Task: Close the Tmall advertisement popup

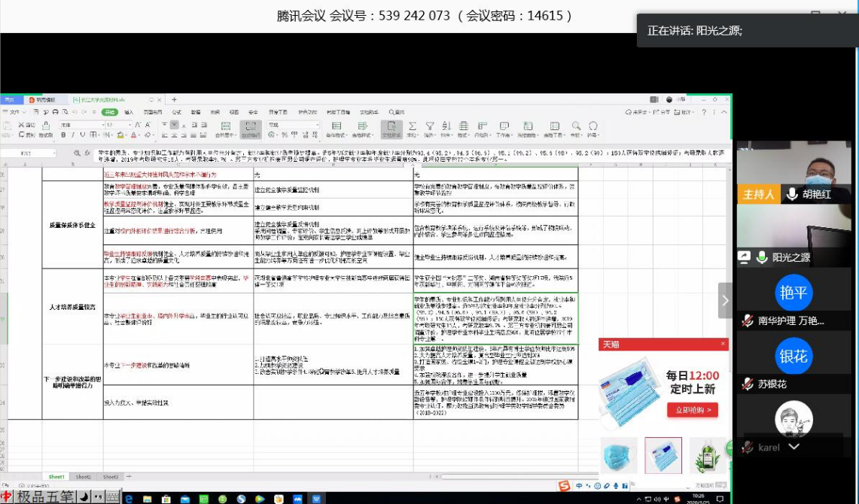Action: point(723,345)
